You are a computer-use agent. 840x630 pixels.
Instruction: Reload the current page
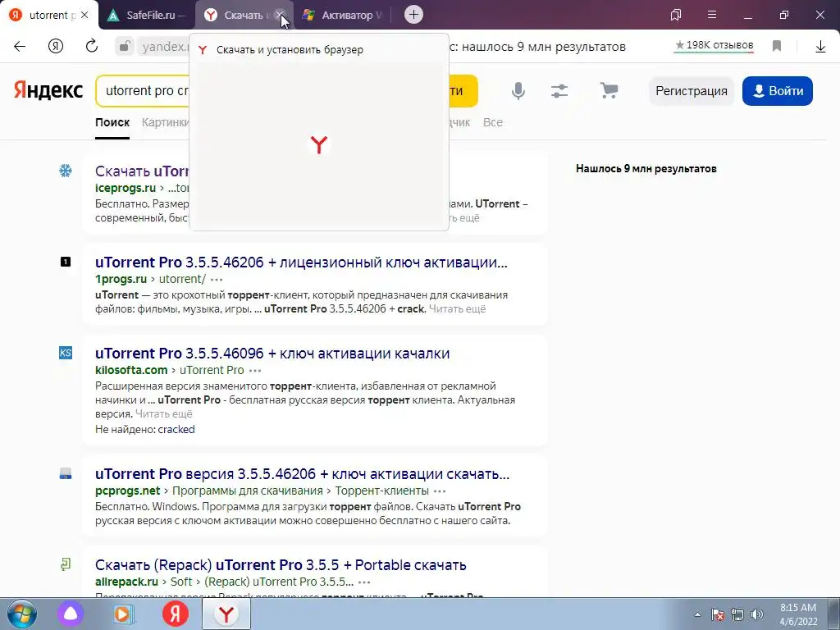pyautogui.click(x=92, y=46)
